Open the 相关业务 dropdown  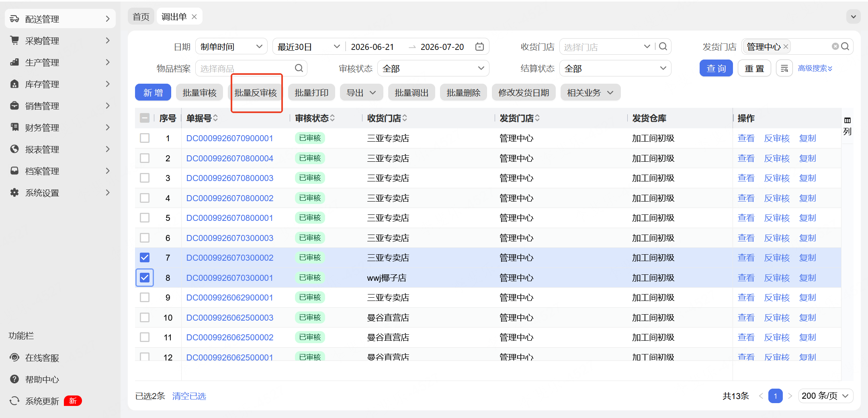click(x=590, y=93)
